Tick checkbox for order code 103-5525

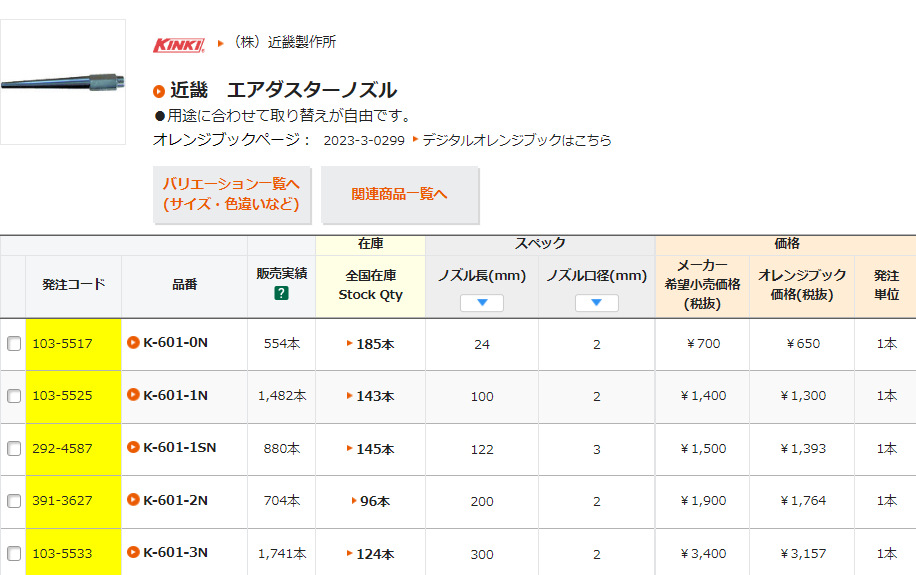(x=14, y=396)
